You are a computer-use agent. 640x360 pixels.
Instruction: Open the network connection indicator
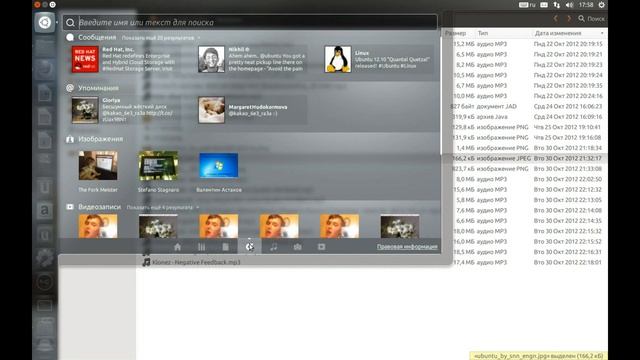pyautogui.click(x=557, y=5)
